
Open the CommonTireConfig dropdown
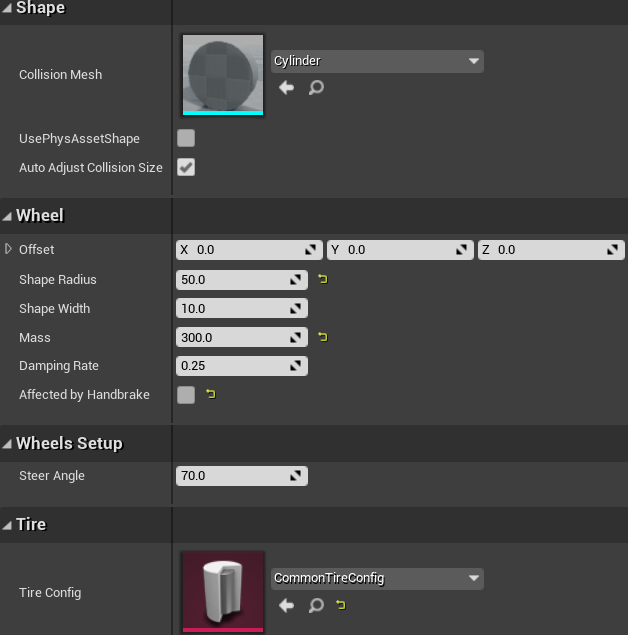pyautogui.click(x=377, y=578)
